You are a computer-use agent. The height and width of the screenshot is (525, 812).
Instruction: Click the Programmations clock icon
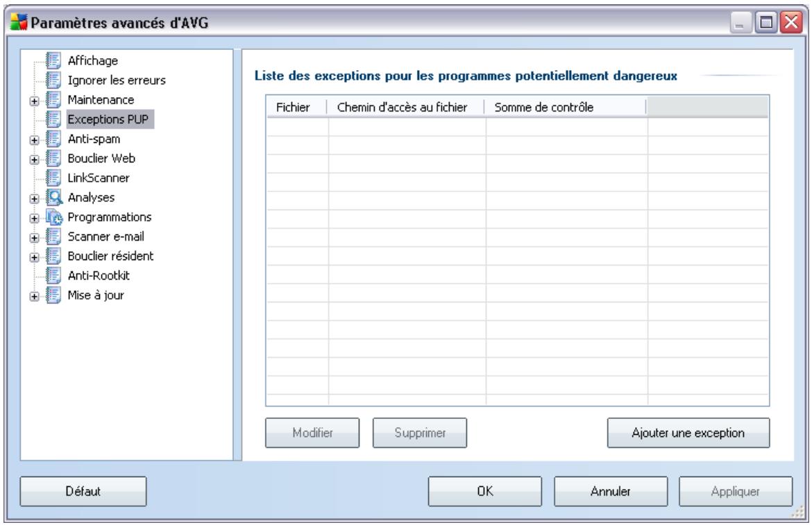[54, 217]
